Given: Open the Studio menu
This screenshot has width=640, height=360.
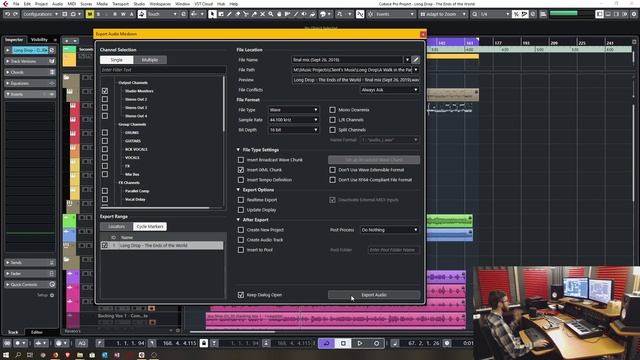Looking at the screenshot, I should coord(139,4).
